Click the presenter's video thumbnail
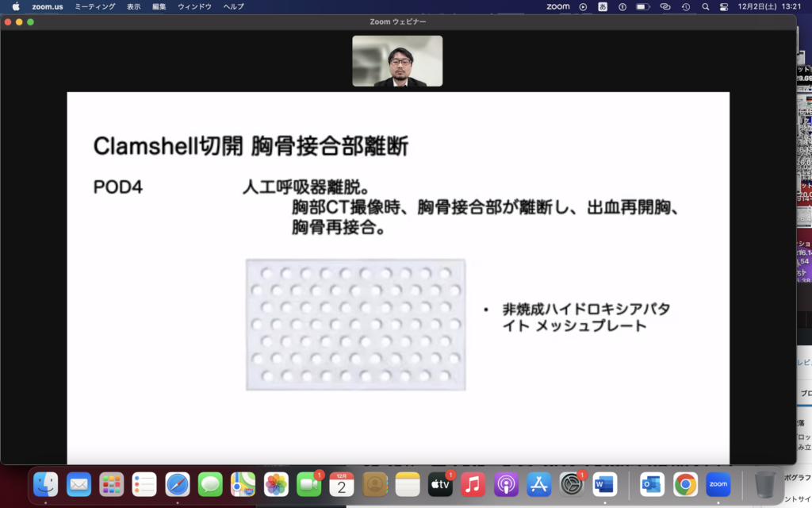This screenshot has width=812, height=508. point(397,61)
